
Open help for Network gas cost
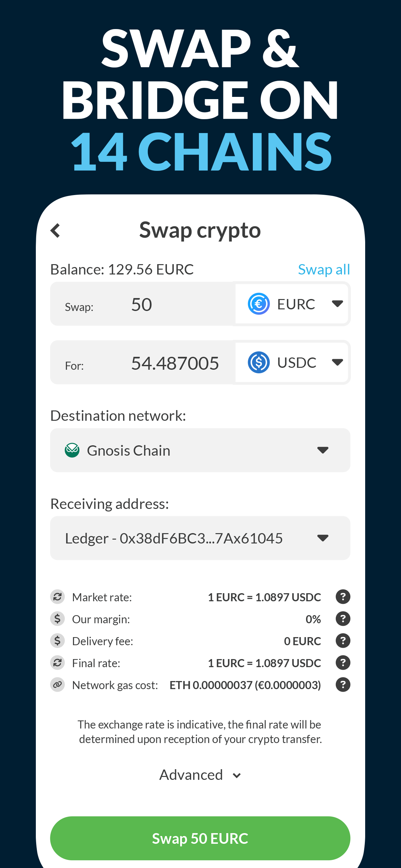point(343,685)
